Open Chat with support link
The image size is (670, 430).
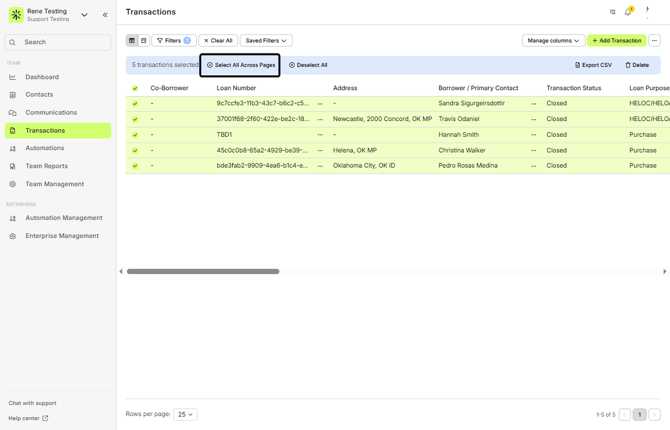click(x=32, y=403)
